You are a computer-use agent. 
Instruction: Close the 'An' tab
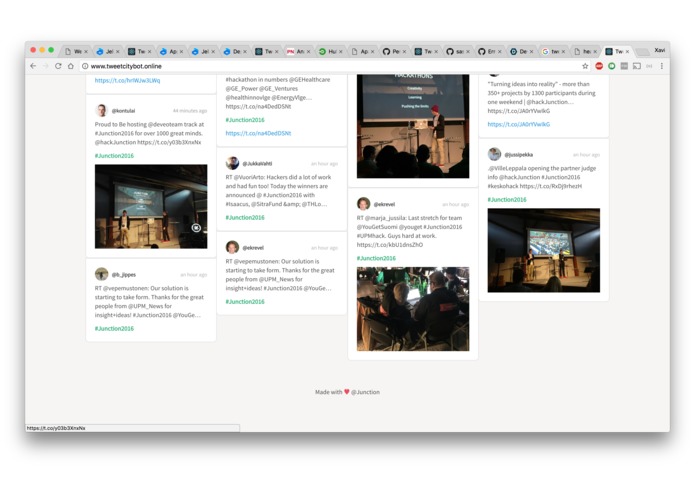click(308, 52)
